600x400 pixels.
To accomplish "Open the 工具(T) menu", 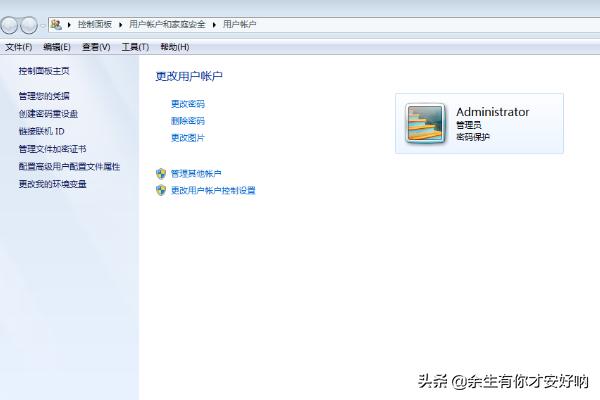I will 135,46.
